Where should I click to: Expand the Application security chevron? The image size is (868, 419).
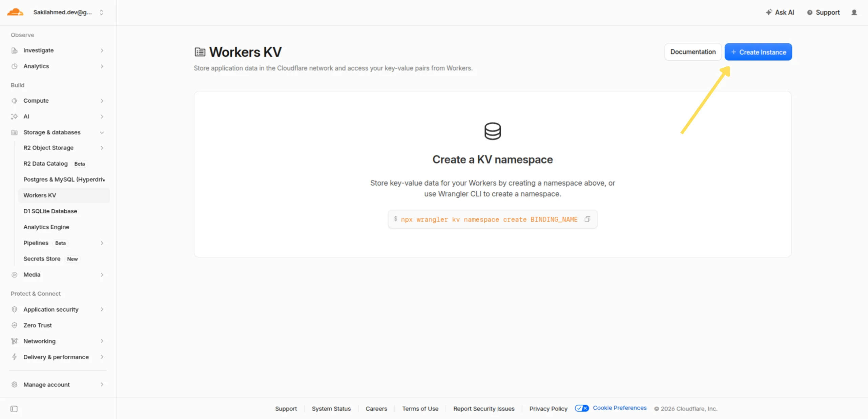point(102,309)
